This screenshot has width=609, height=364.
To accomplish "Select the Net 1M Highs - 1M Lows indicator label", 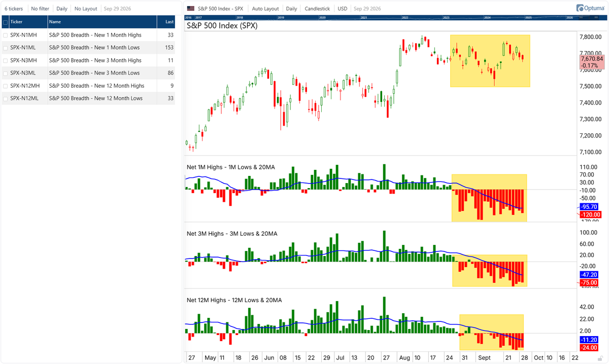I will click(231, 167).
